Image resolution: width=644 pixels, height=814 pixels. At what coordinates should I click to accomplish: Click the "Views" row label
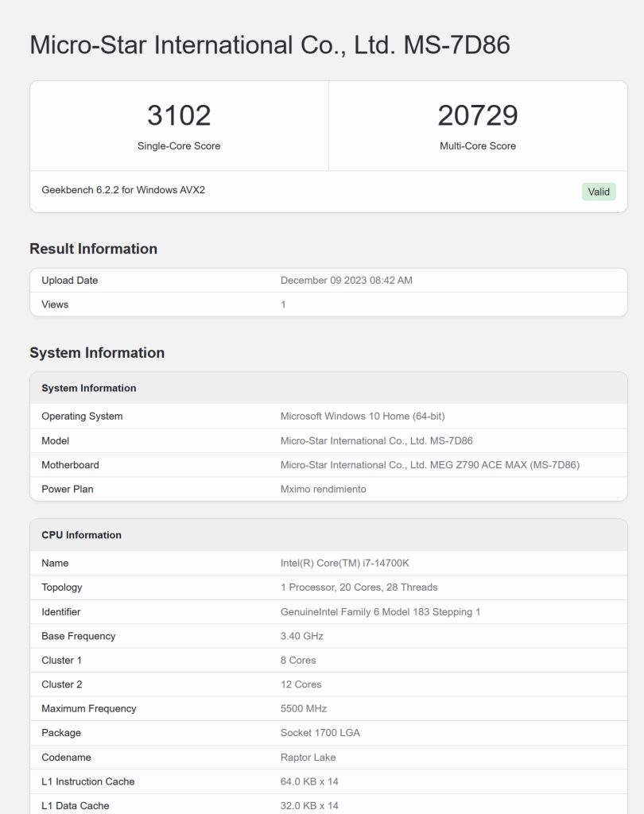click(55, 304)
